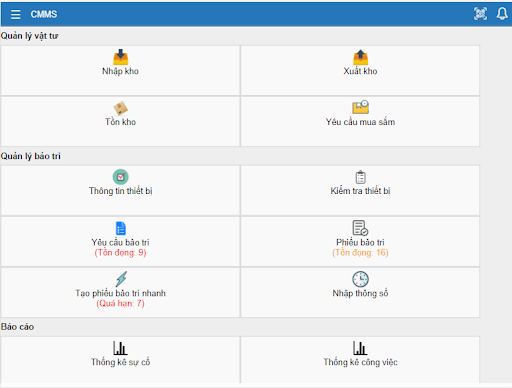Click the red "(Quá hạn: 7)" text
Image resolution: width=512 pixels, height=388 pixels.
pyautogui.click(x=120, y=304)
